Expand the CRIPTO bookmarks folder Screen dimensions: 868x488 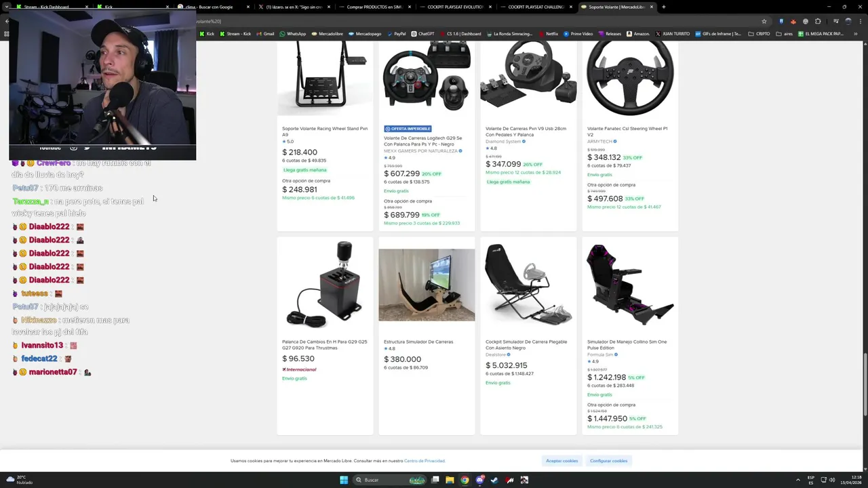[759, 34]
